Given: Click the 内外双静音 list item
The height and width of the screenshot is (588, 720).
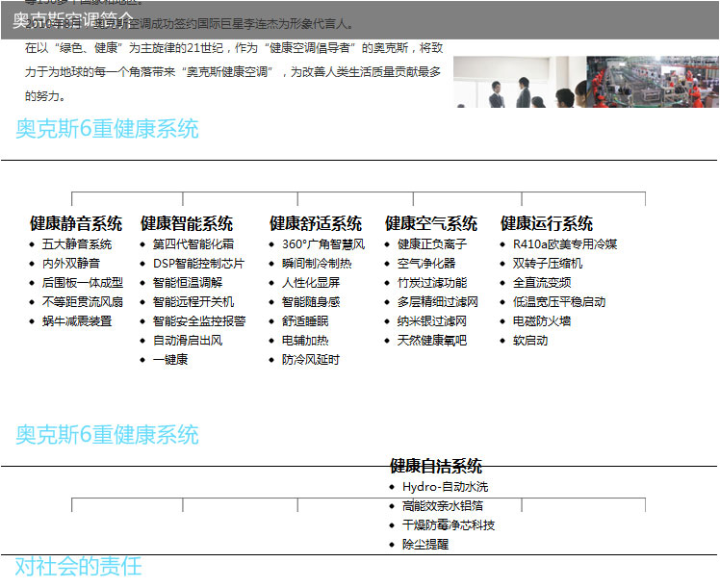Looking at the screenshot, I should coord(71,264).
